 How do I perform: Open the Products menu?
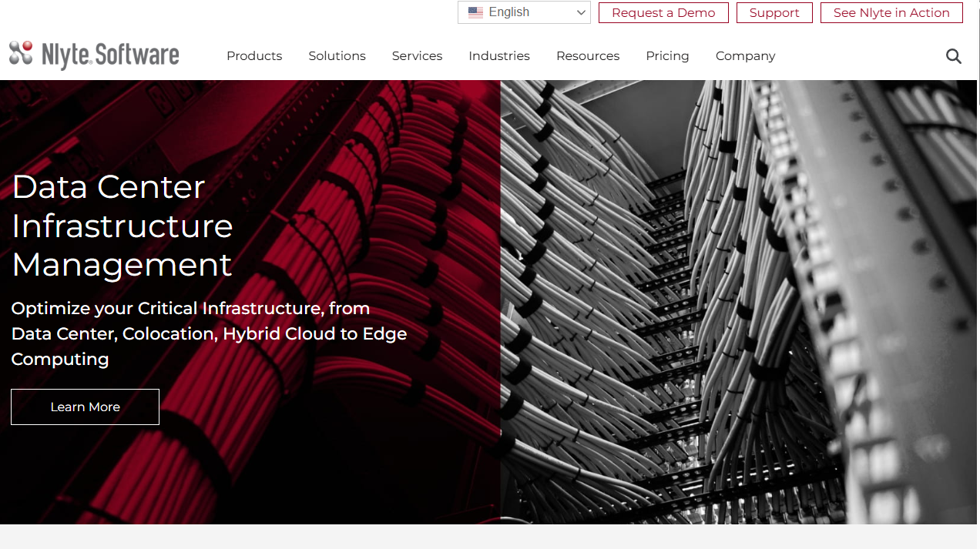pos(254,56)
